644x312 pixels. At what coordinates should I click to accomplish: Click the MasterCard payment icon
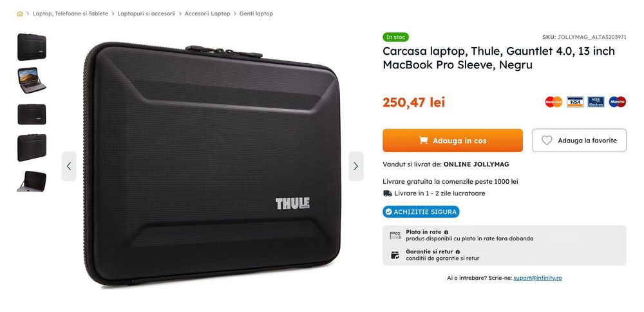point(554,102)
